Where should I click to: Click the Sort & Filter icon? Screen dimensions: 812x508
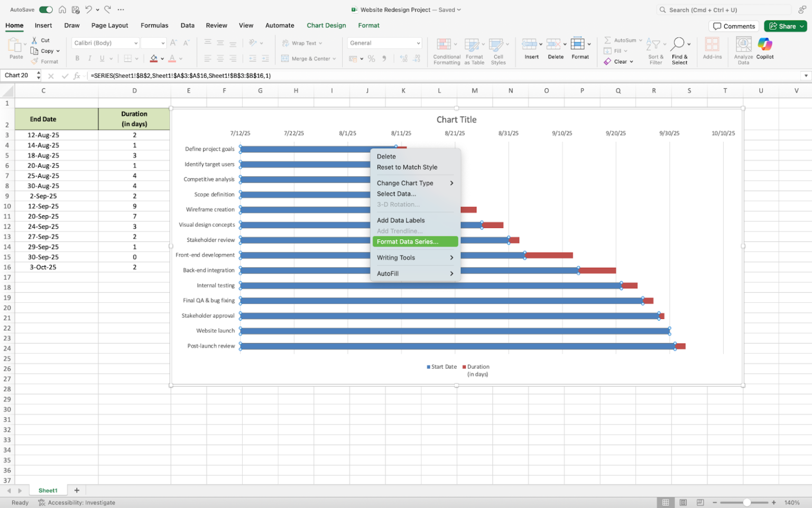pos(655,50)
